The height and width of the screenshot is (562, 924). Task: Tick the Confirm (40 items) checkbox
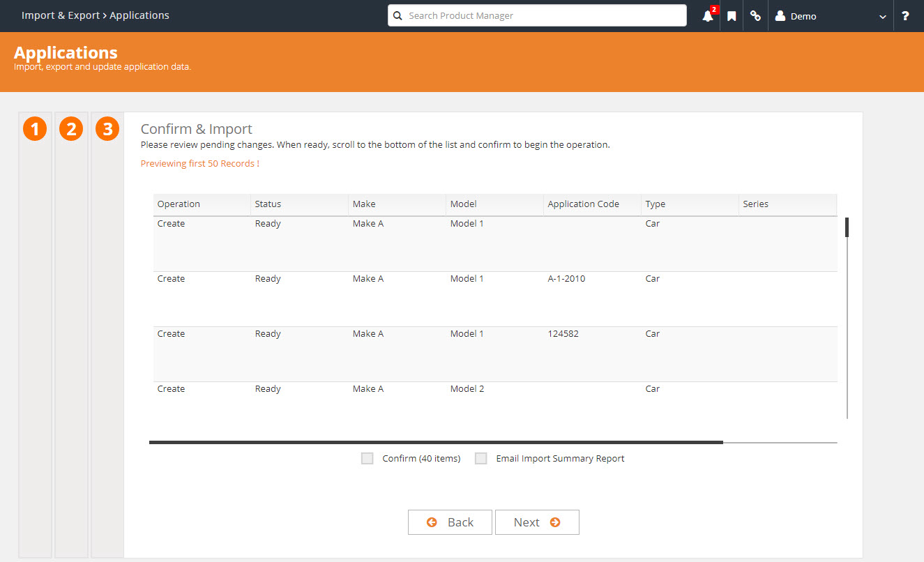coord(368,459)
